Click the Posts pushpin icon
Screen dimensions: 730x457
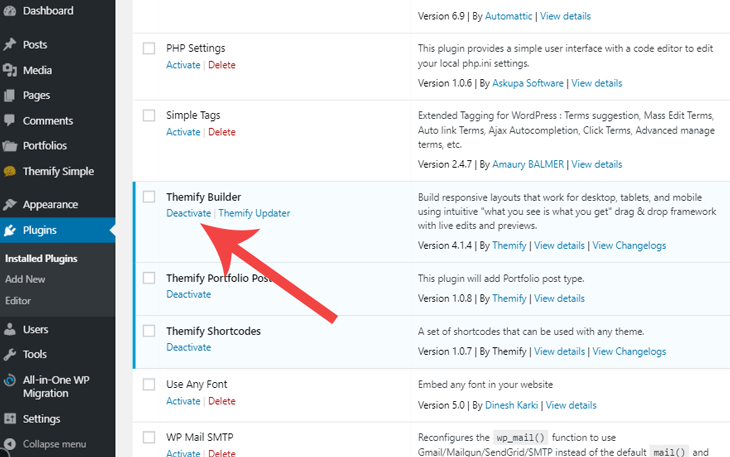coord(9,45)
